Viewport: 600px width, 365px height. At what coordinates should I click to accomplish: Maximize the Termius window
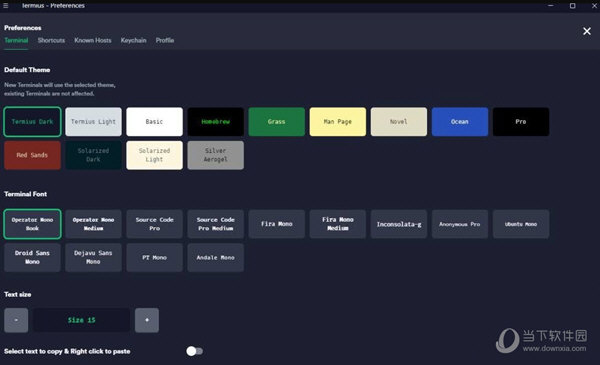(x=572, y=5)
